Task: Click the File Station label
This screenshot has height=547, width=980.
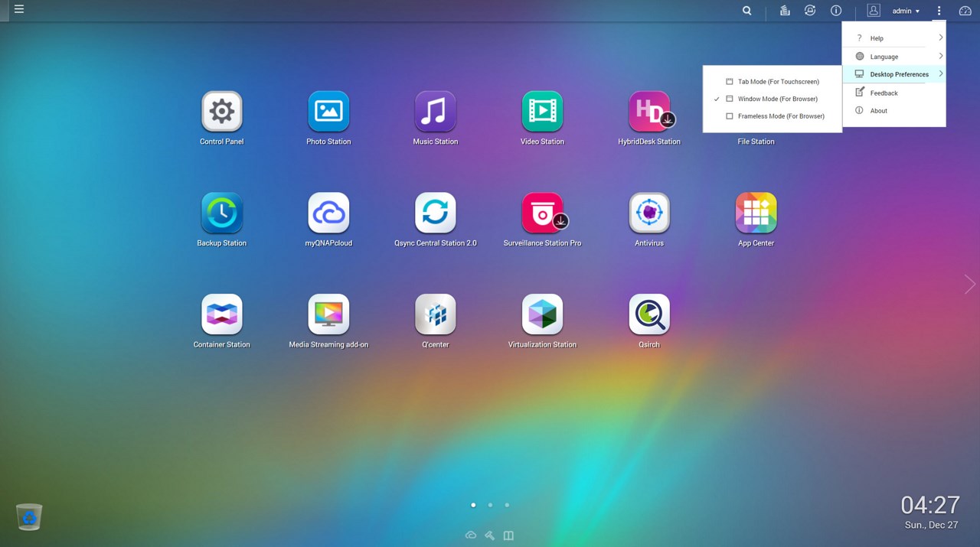Action: click(756, 142)
